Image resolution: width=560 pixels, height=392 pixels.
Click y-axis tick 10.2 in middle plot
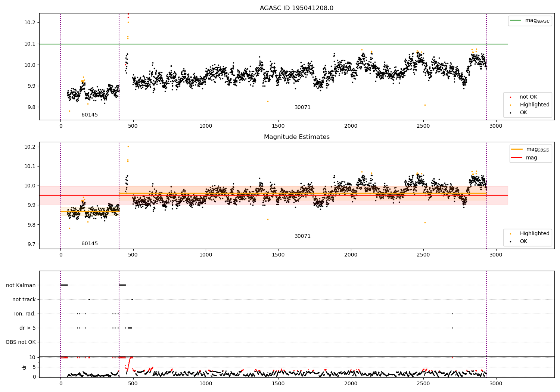[x=29, y=147]
